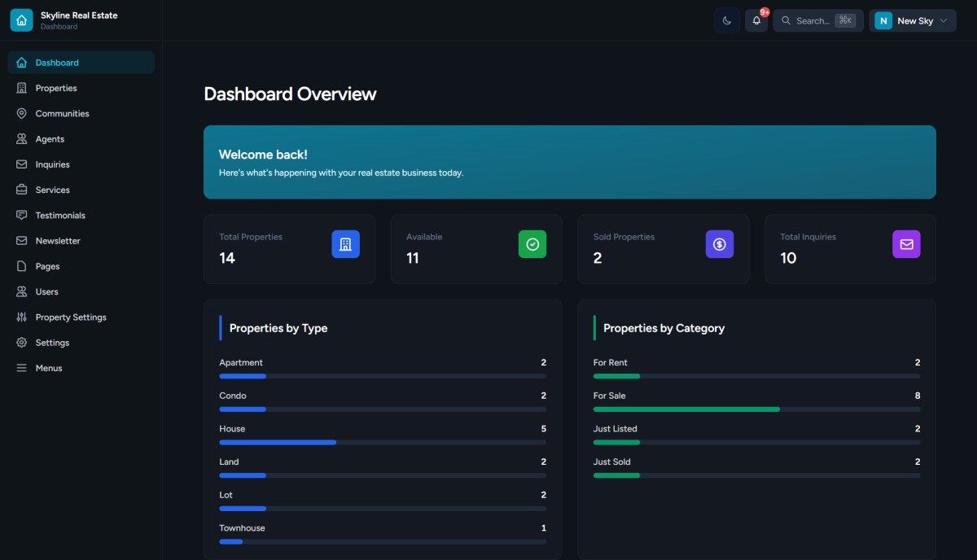This screenshot has height=560, width=977.
Task: Click the Available count 11
Action: [413, 258]
